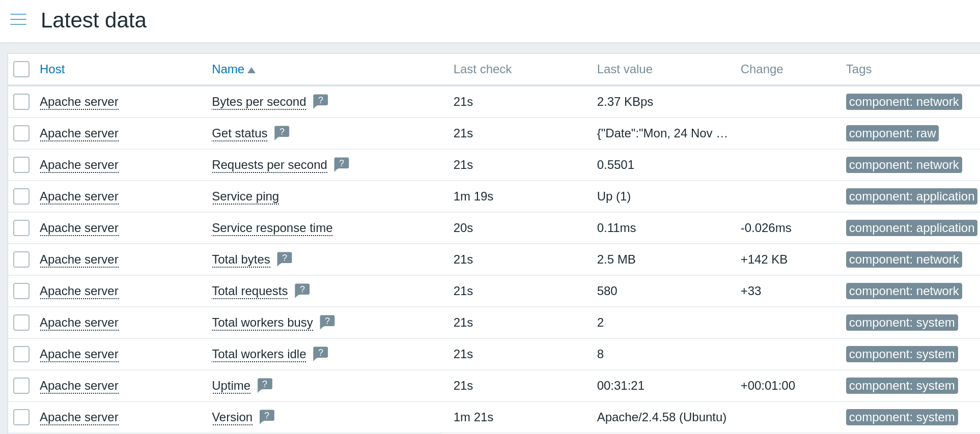This screenshot has width=980, height=434.
Task: Show the Uptime item description icon
Action: 265,385
